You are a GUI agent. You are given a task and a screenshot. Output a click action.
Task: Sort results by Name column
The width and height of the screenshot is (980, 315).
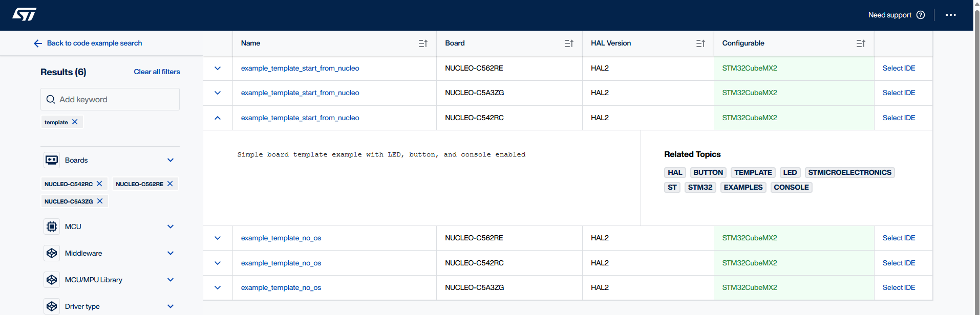(423, 43)
